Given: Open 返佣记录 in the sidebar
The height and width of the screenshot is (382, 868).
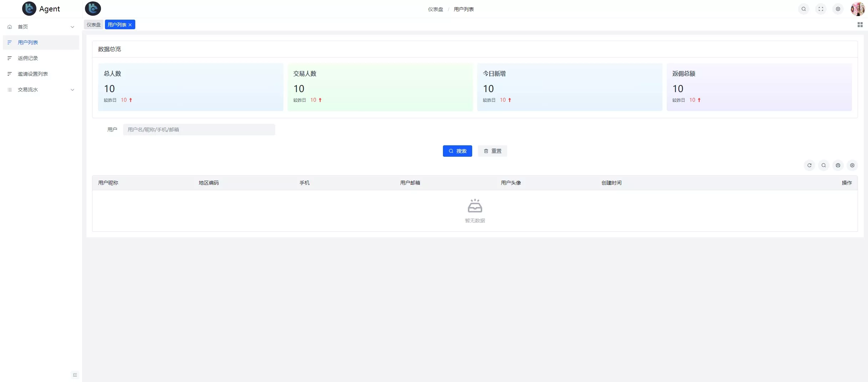Looking at the screenshot, I should pos(28,58).
